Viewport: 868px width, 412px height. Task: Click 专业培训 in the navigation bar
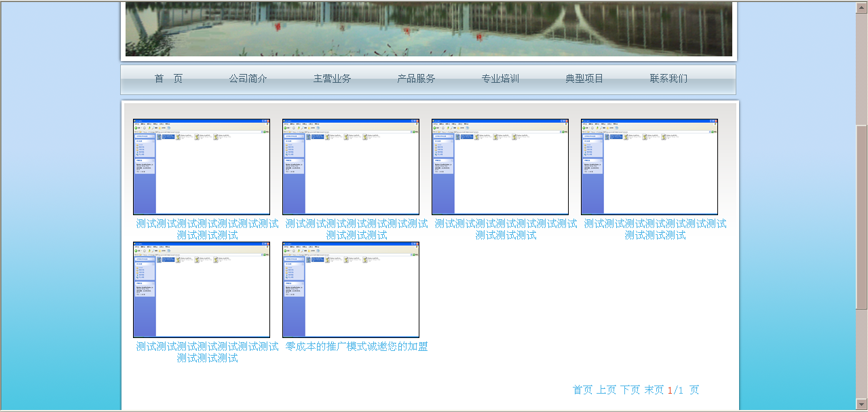(500, 79)
